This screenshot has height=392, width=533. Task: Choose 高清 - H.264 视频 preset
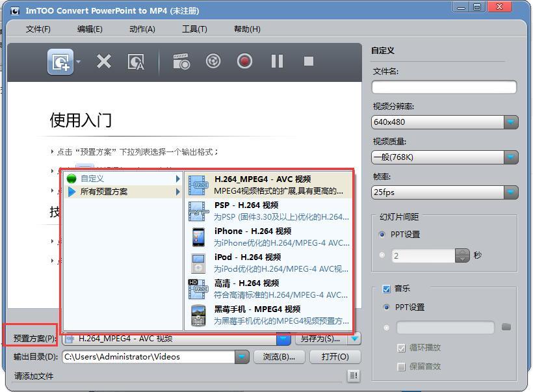[268, 289]
